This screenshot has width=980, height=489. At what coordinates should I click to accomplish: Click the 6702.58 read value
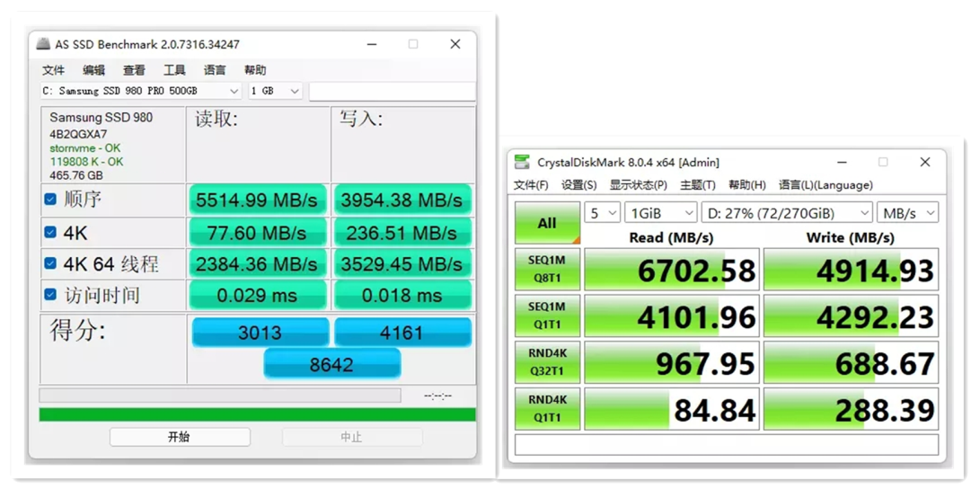tap(672, 270)
